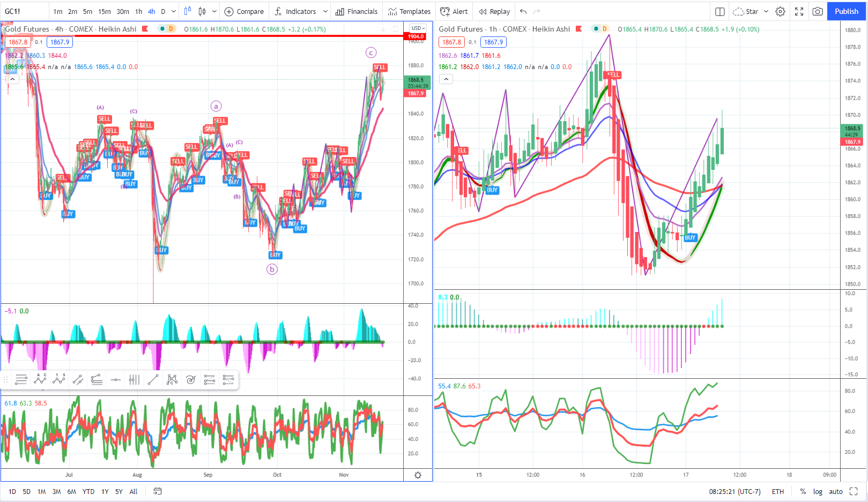This screenshot has width=868, height=502.
Task: Set range to YTD
Action: [x=88, y=491]
